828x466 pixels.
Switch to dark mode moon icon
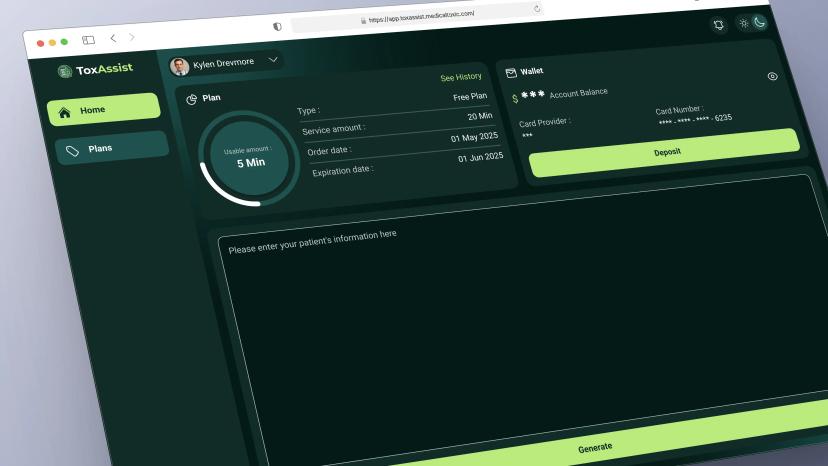pyautogui.click(x=759, y=22)
